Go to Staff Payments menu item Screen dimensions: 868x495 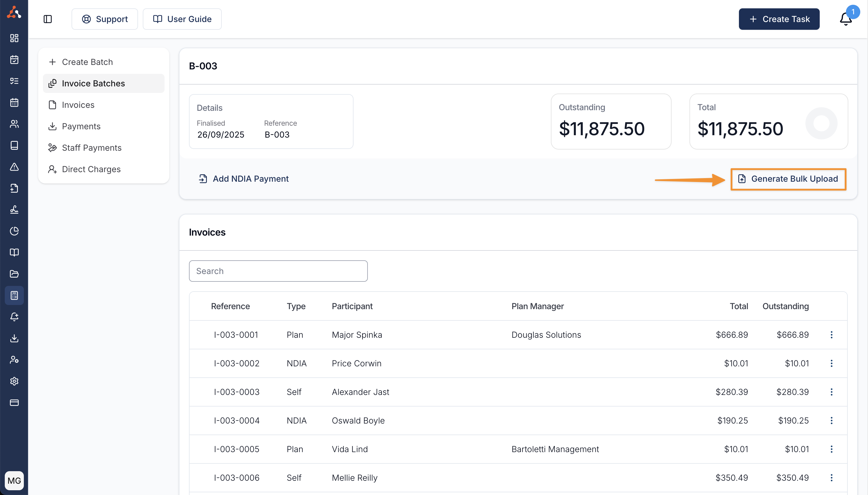click(91, 147)
